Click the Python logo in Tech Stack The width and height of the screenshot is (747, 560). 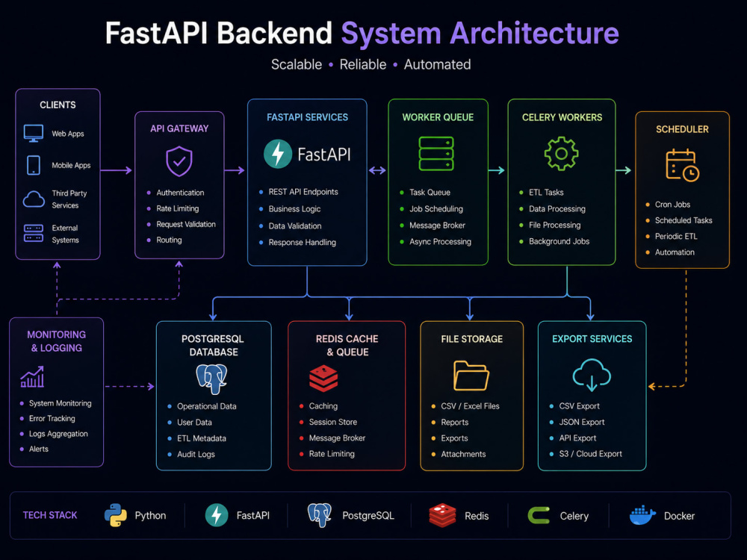[116, 515]
